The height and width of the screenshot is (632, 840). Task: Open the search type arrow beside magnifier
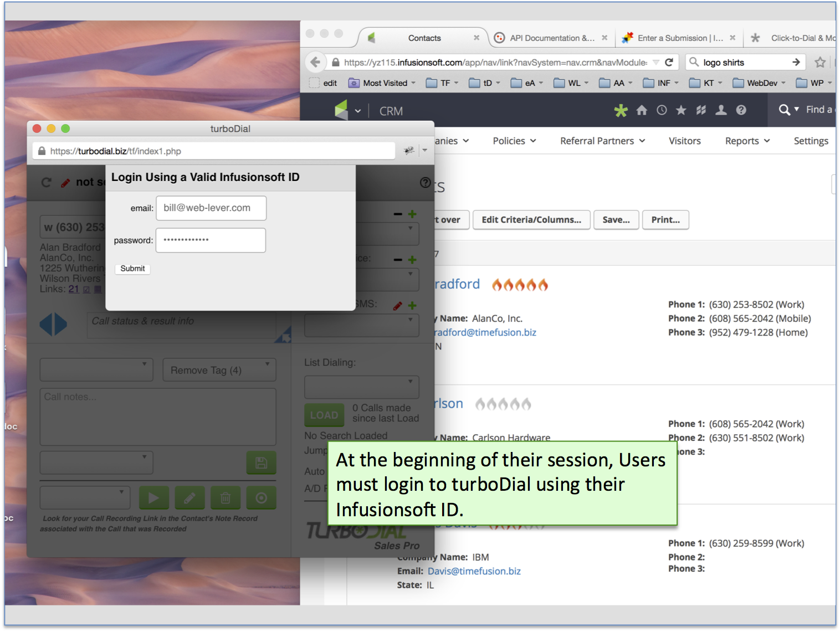pyautogui.click(x=796, y=109)
